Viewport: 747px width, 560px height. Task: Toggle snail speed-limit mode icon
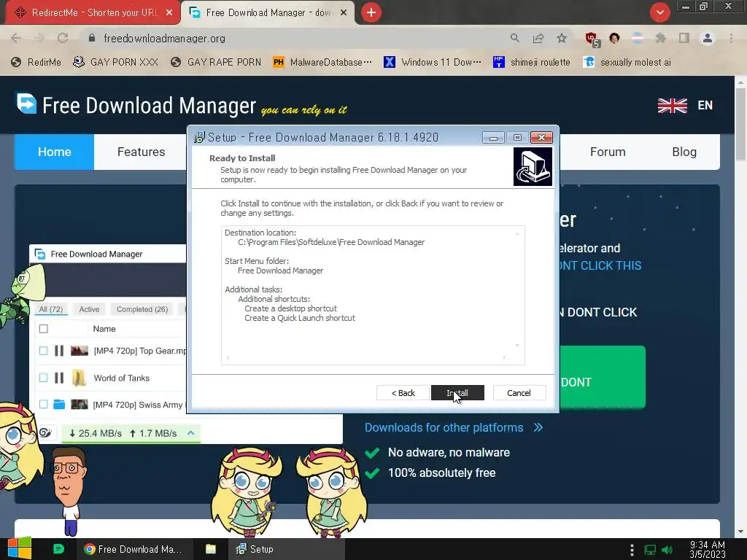pos(45,433)
